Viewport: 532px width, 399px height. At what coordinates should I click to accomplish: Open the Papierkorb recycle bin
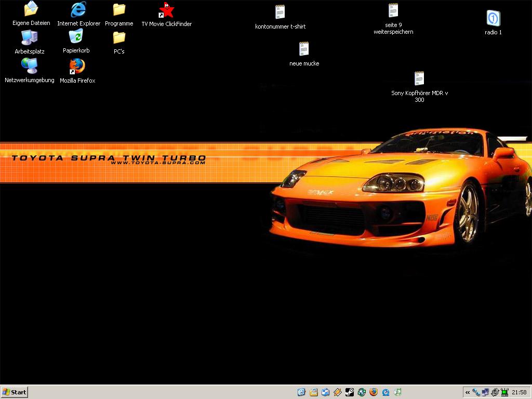pyautogui.click(x=76, y=37)
